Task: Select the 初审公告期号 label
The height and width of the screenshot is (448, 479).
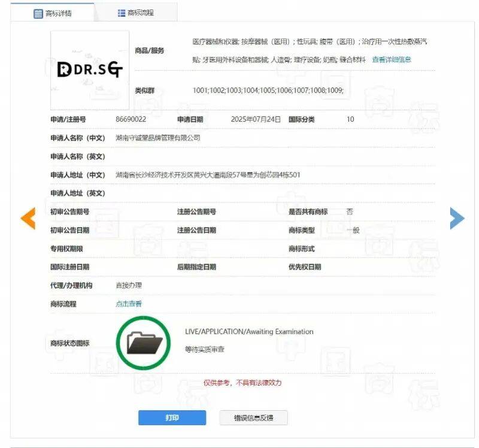Action: pos(70,211)
